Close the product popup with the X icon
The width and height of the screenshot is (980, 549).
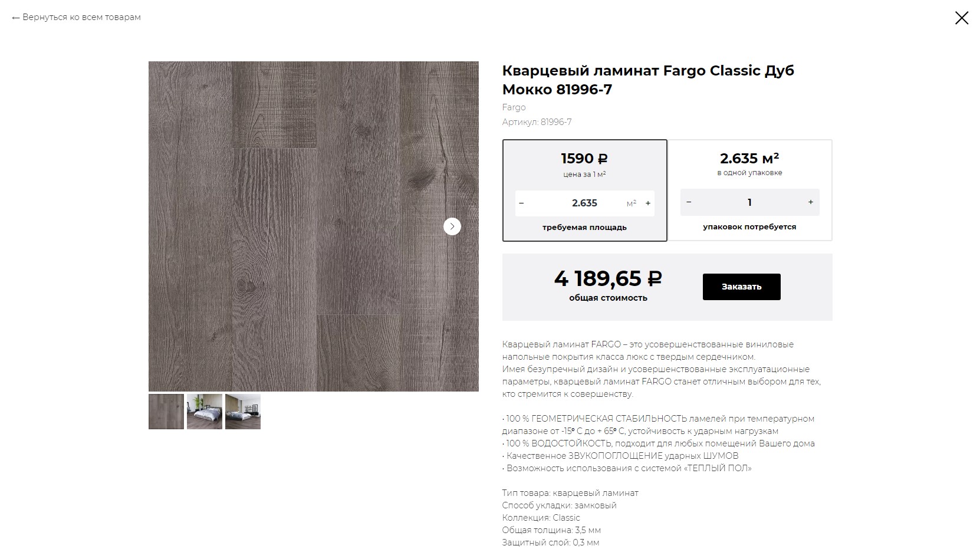tap(962, 18)
